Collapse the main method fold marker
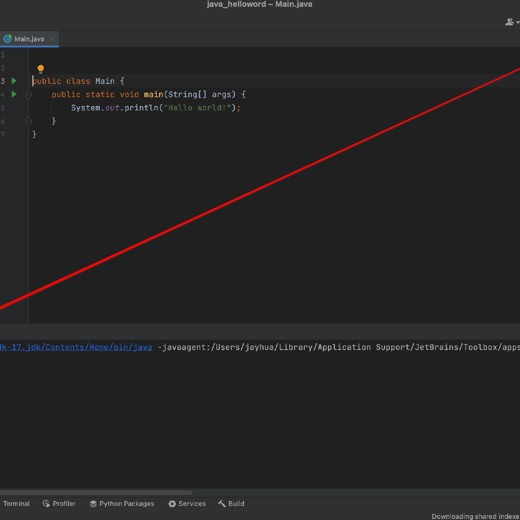Viewport: 520px width, 520px height. [29, 95]
